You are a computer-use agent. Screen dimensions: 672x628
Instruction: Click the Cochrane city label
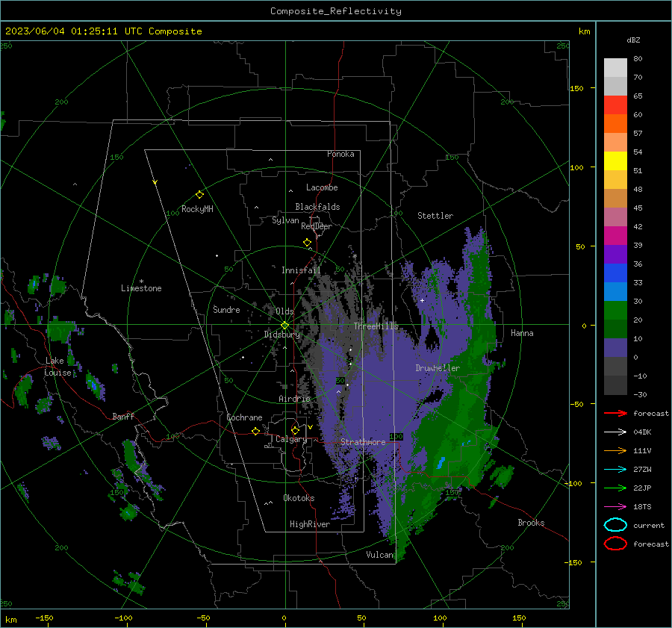[244, 417]
